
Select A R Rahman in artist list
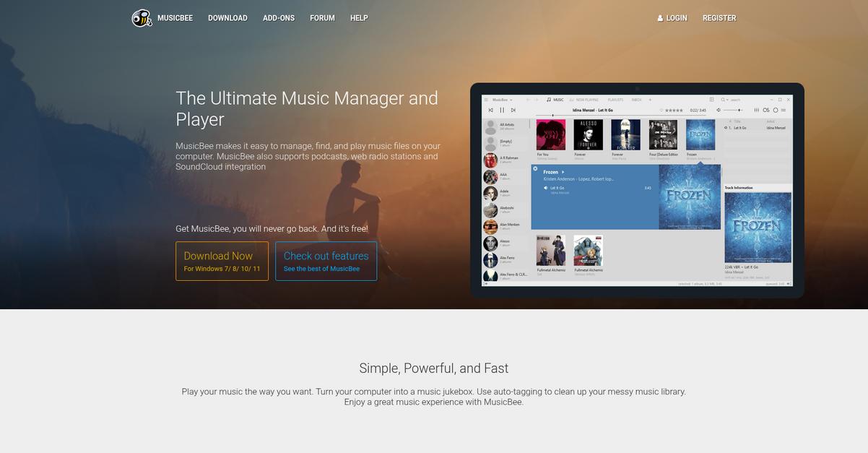505,160
